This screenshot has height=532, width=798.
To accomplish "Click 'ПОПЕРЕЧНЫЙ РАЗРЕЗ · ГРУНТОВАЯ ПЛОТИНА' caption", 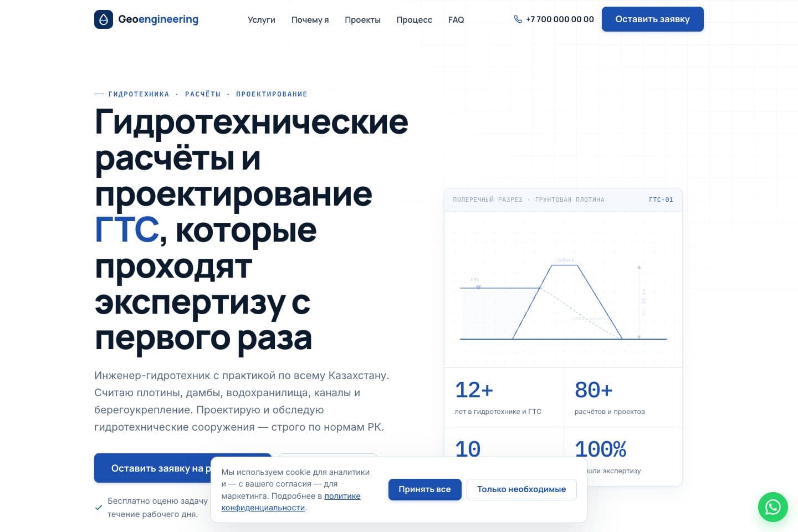I will pyautogui.click(x=529, y=199).
